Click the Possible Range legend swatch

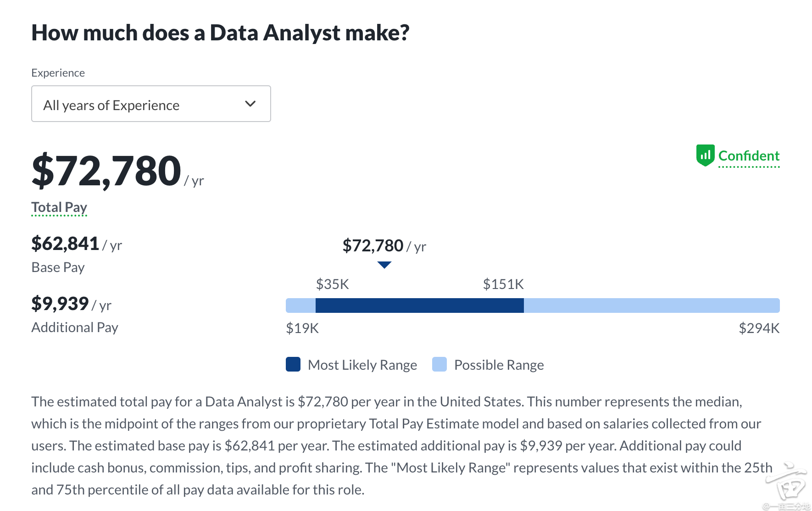pyautogui.click(x=439, y=364)
